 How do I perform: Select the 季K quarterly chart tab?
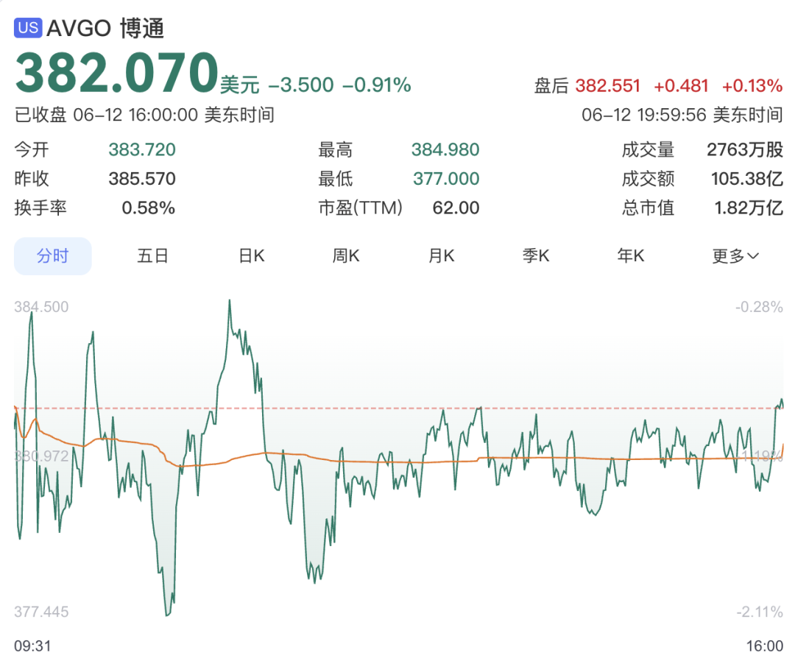click(x=536, y=256)
